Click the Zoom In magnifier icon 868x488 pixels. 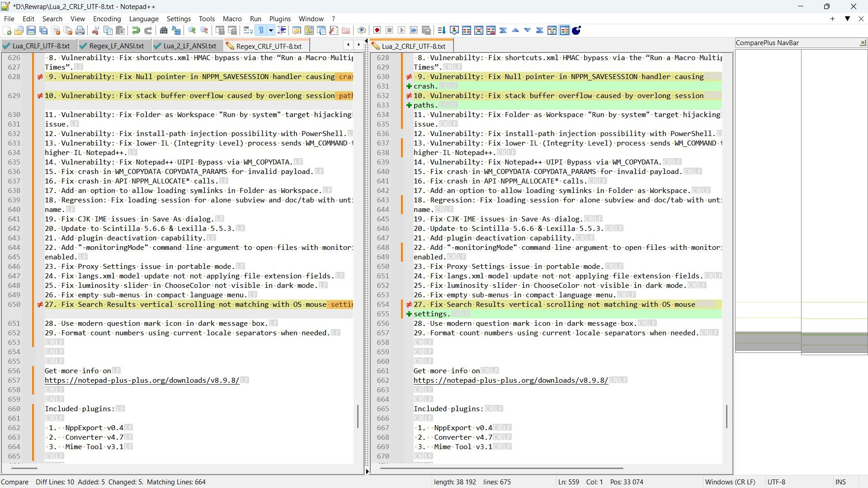[192, 30]
